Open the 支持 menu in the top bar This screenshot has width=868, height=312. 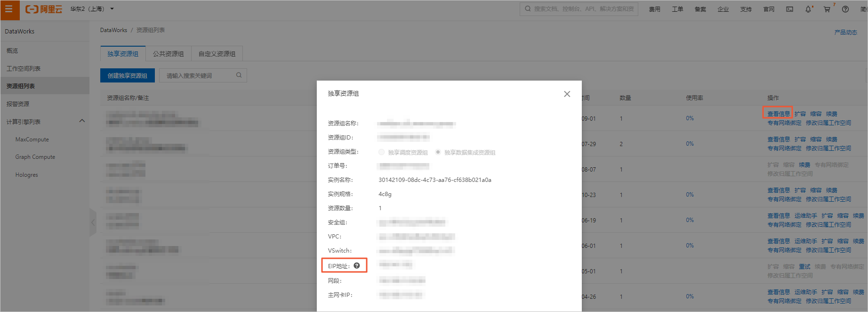[746, 9]
